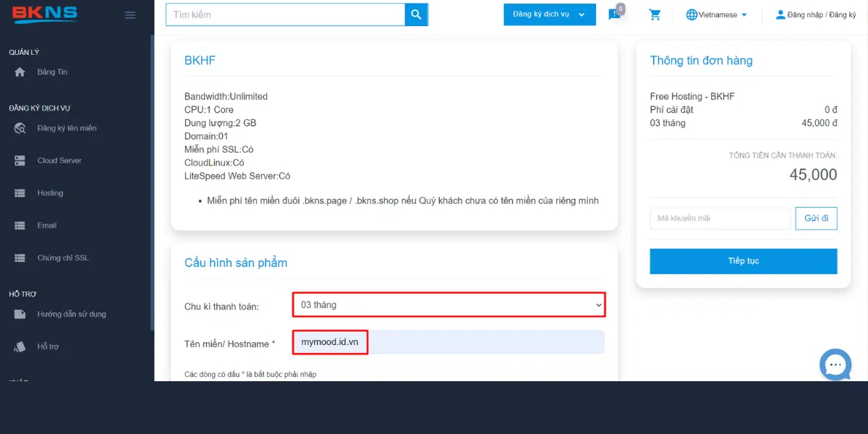
Task: Click the user profile icon near Đăng nhập
Action: [x=780, y=14]
